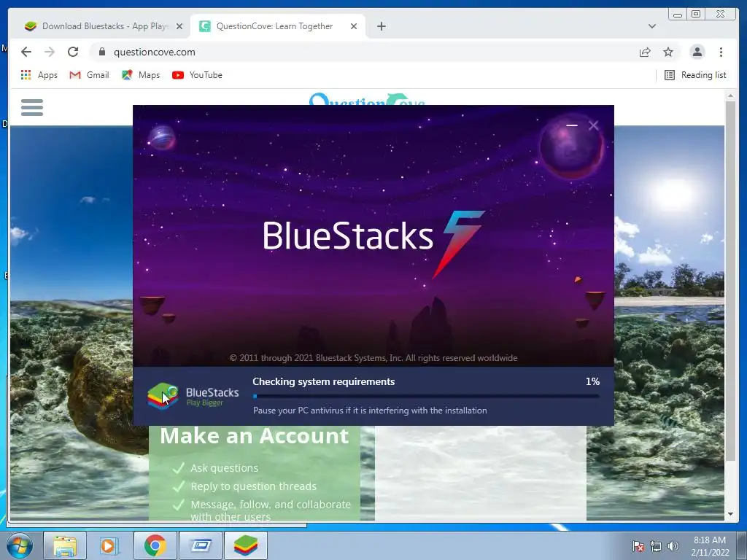The height and width of the screenshot is (560, 747).
Task: Share this page via share icon
Action: click(645, 52)
